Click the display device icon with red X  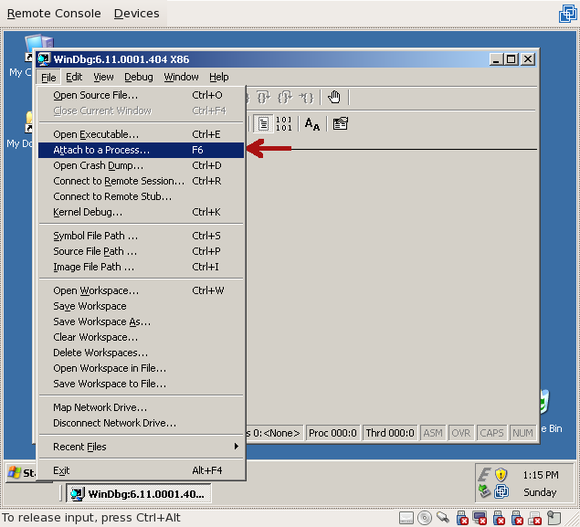[480, 518]
